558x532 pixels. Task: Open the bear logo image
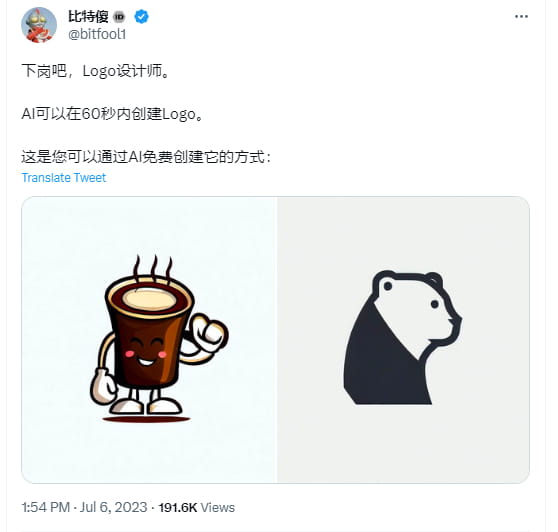coord(404,340)
